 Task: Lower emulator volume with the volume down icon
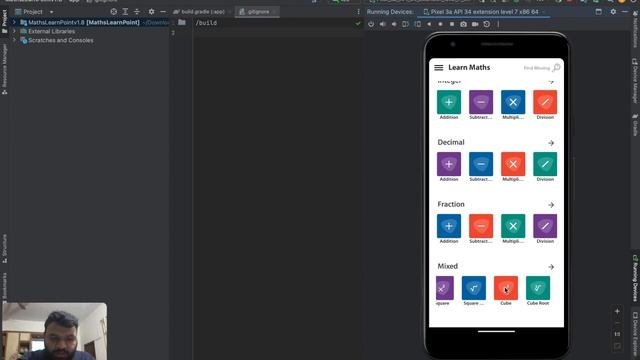coord(394,24)
